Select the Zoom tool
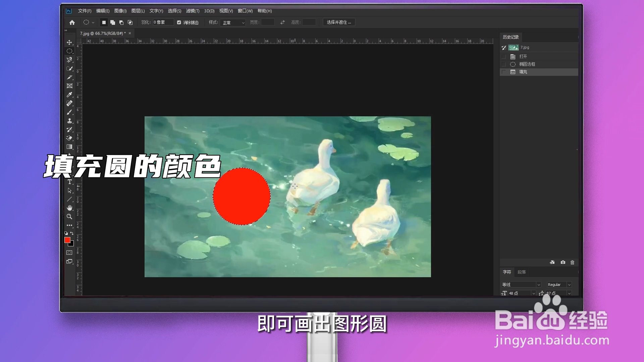 pyautogui.click(x=69, y=217)
